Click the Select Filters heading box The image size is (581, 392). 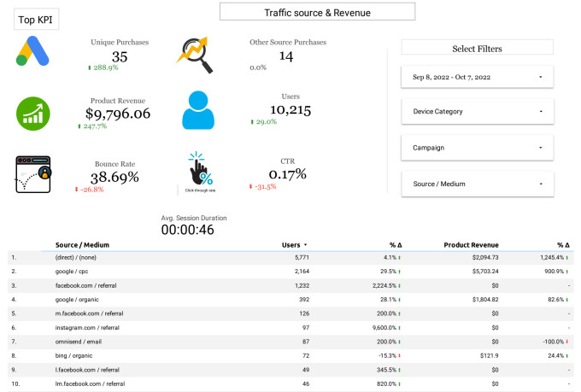point(478,48)
